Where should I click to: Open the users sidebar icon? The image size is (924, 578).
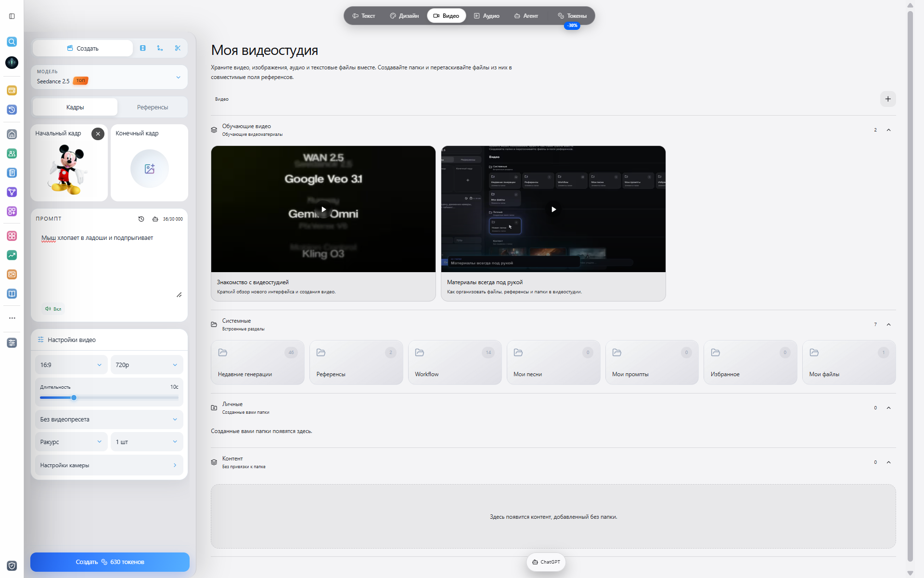click(12, 154)
